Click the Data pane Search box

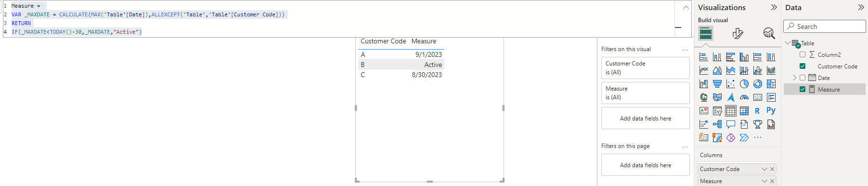[824, 27]
